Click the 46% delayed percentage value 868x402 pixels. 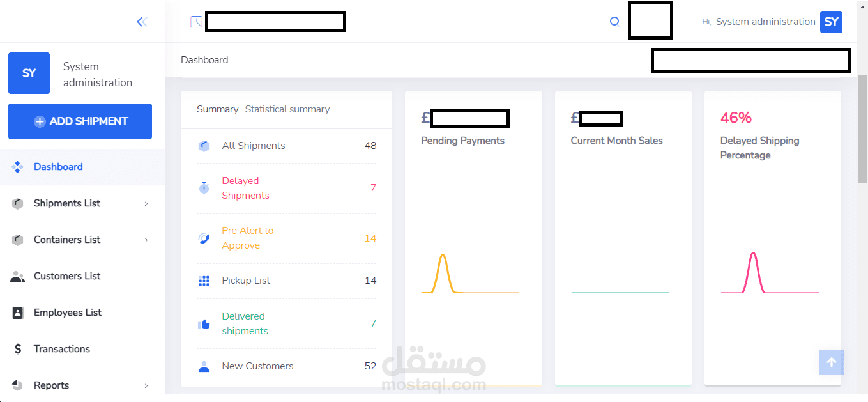736,118
